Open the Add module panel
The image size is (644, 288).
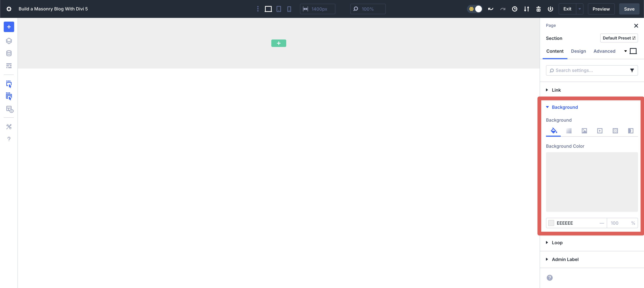click(9, 27)
